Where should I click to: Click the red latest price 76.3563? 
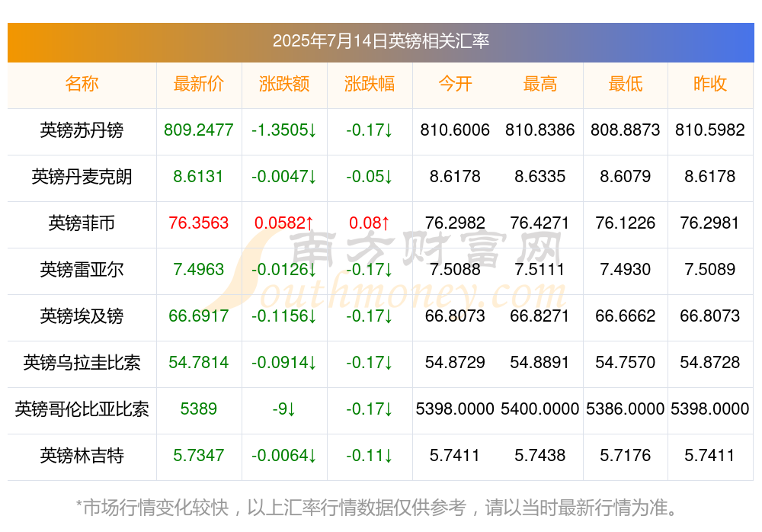click(x=198, y=223)
